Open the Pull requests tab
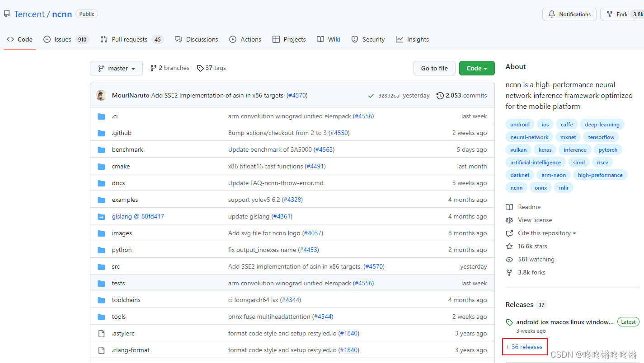 (x=132, y=39)
